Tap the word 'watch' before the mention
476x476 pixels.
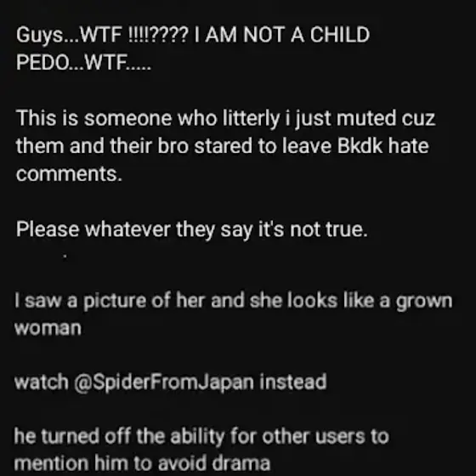pyautogui.click(x=42, y=382)
